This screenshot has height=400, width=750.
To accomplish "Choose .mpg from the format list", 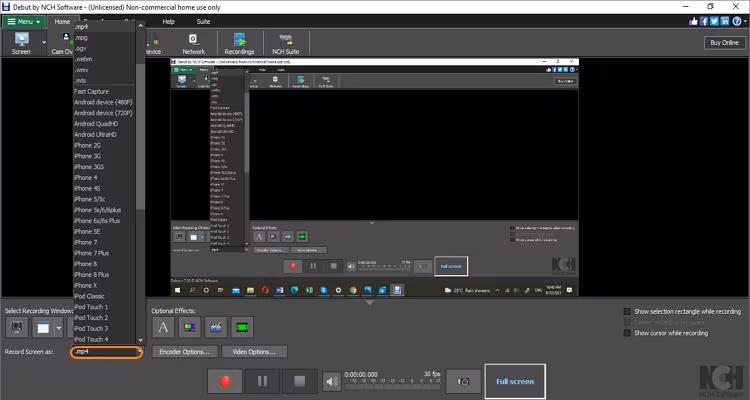I will pos(104,37).
